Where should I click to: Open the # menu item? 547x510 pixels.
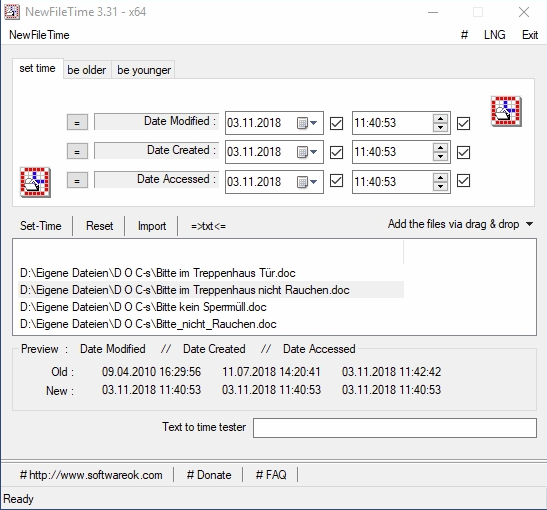coord(464,35)
